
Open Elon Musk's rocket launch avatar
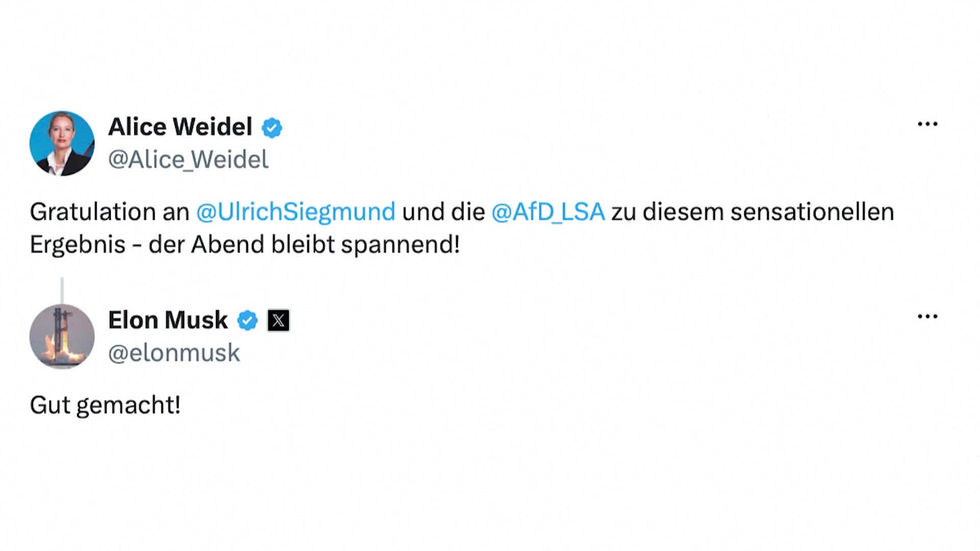[x=62, y=336]
